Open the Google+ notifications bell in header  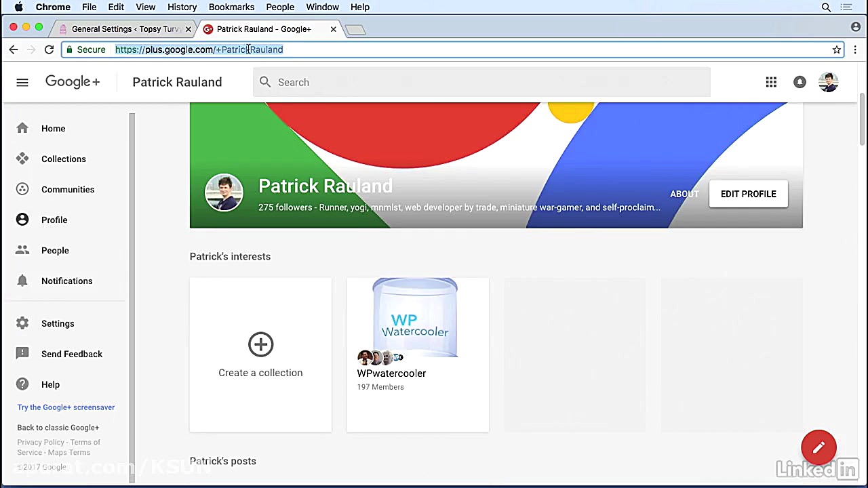coord(800,82)
